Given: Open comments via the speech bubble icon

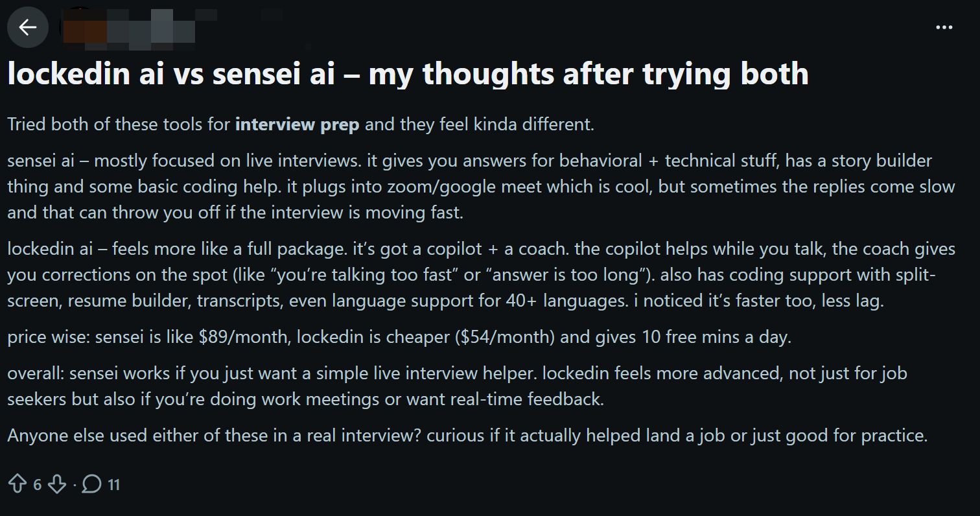Looking at the screenshot, I should (92, 484).
